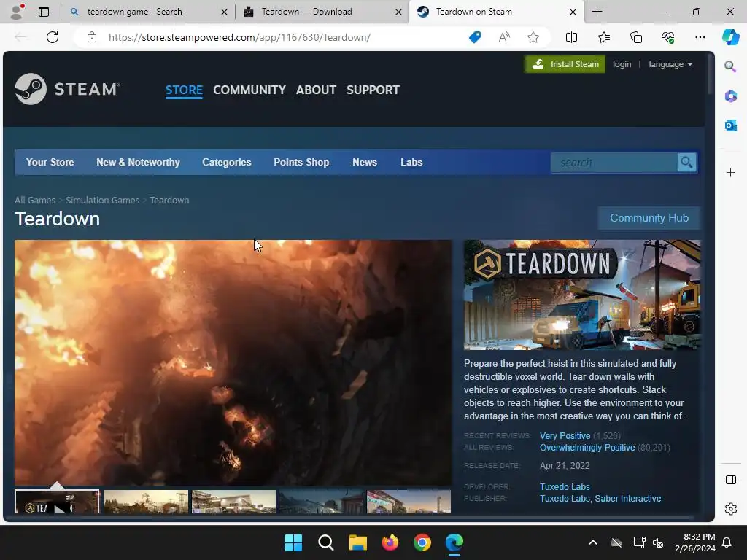The height and width of the screenshot is (560, 747).
Task: Click All Games breadcrumb
Action: click(x=35, y=200)
